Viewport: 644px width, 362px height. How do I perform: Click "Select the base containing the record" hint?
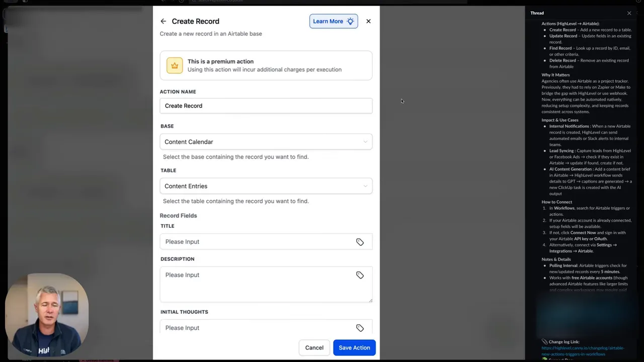(235, 157)
